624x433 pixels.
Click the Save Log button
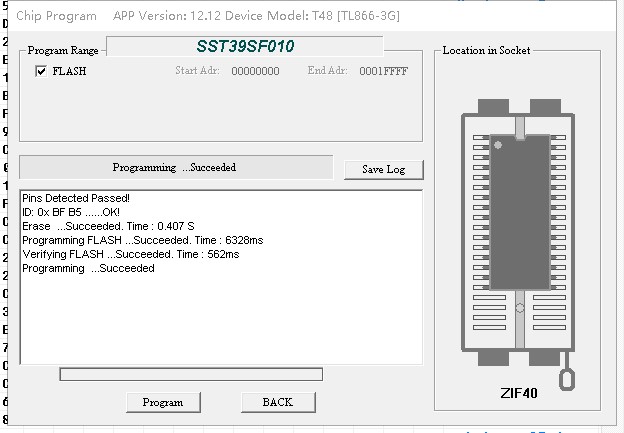(x=383, y=169)
